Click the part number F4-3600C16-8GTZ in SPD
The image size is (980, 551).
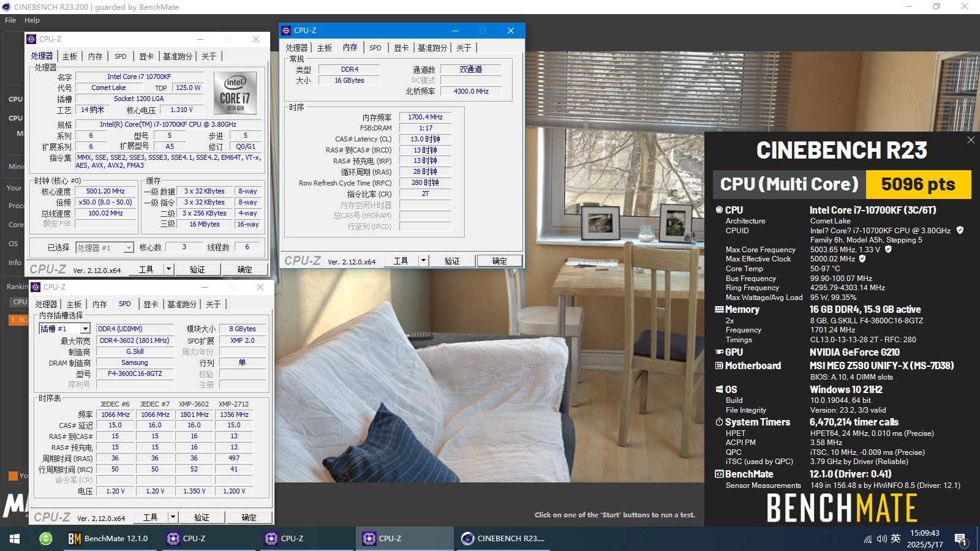[135, 373]
